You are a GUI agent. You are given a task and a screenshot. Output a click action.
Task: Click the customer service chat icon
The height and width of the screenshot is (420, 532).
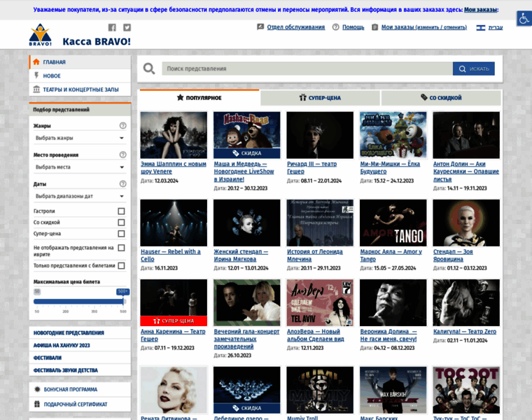(x=260, y=27)
